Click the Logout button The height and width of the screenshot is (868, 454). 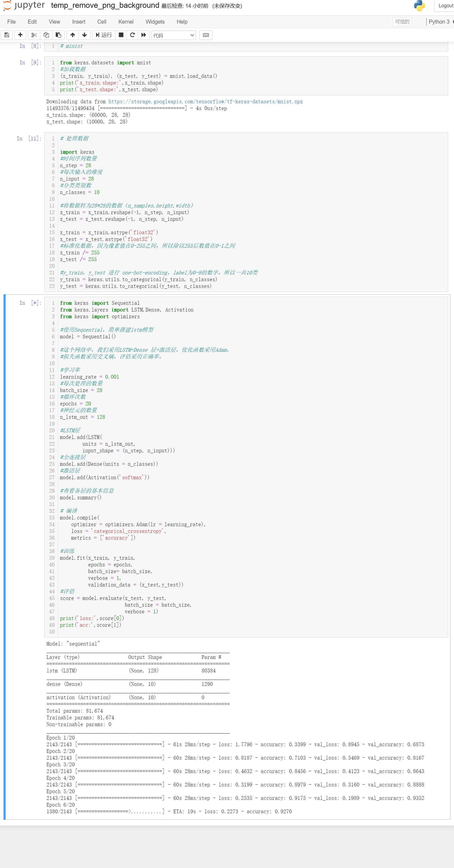(x=445, y=6)
